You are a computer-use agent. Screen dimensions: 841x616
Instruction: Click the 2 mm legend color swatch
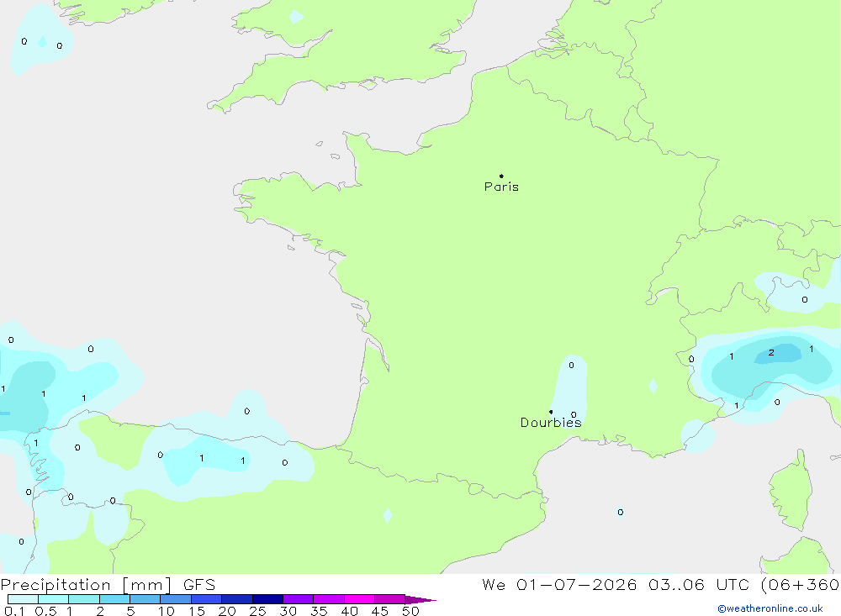tap(114, 599)
